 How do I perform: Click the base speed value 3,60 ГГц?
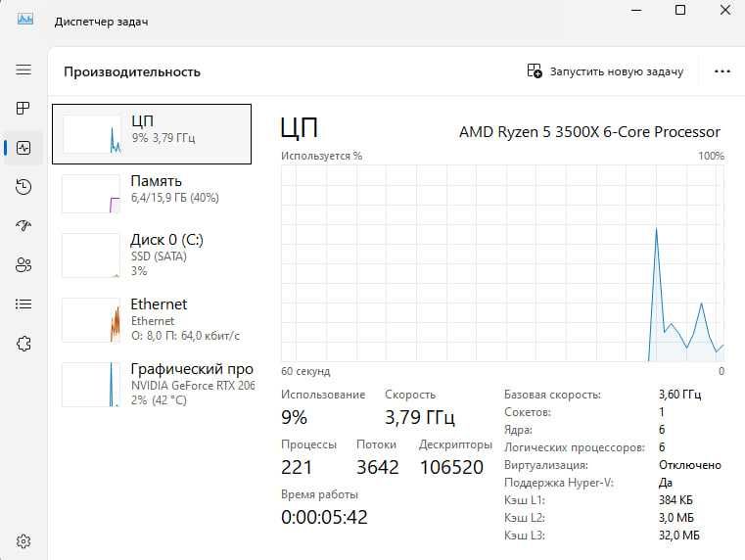(680, 395)
